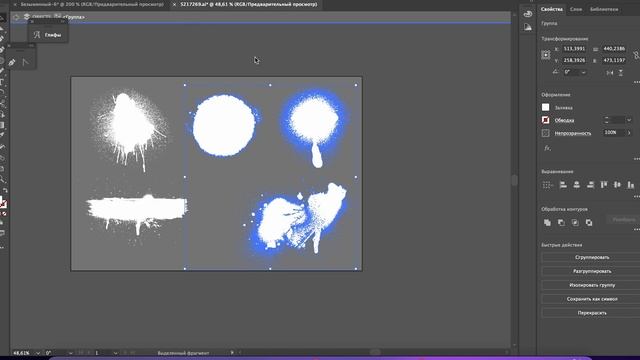The image size is (640, 360).
Task: Click the Изолировать группу button
Action: (592, 285)
